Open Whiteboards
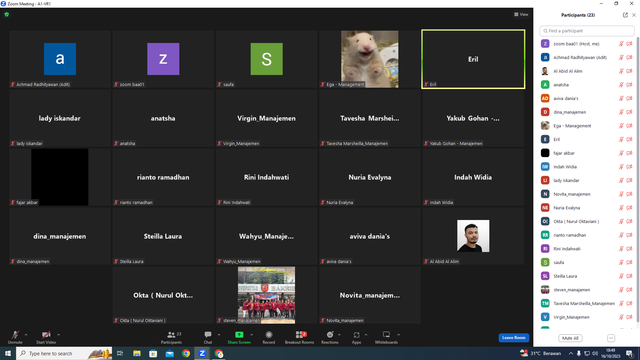640x360 pixels. pos(386,337)
